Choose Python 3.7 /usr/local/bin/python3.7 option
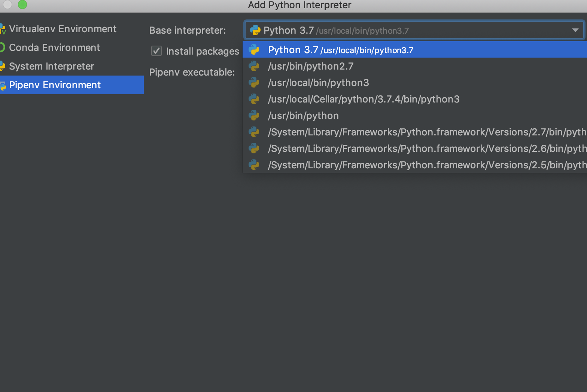Viewport: 587px width, 392px height. click(415, 50)
